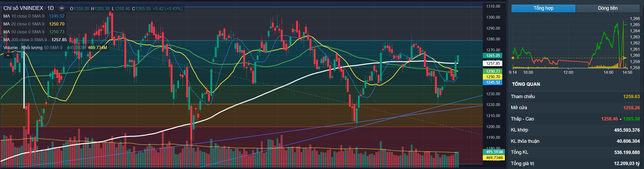Click the MA 10 value 1245.52 in legend
Viewport: 644px width, 169px height.
[x=57, y=16]
